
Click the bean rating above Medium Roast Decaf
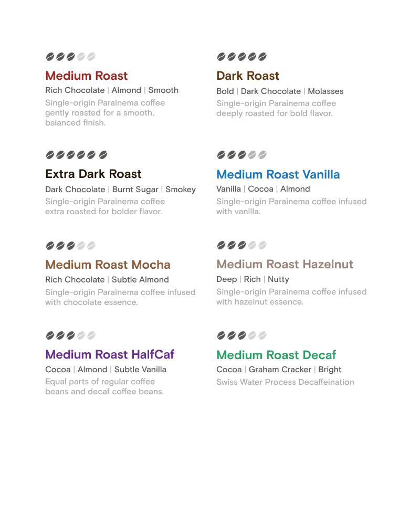(x=241, y=335)
